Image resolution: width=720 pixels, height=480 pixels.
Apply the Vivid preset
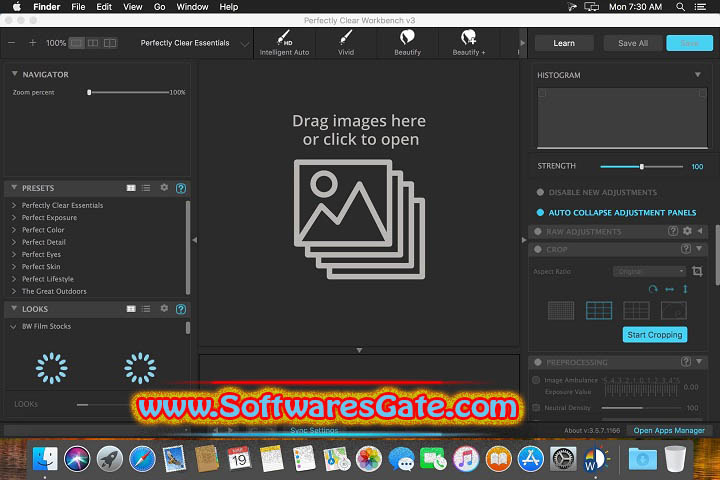[346, 42]
